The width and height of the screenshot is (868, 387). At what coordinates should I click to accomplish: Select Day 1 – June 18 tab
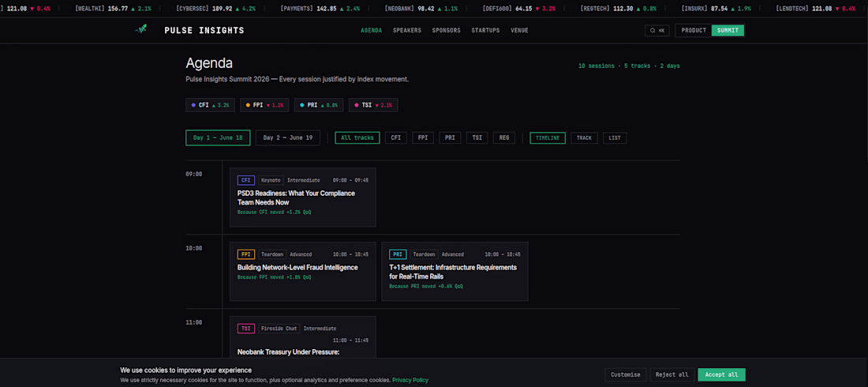tap(218, 137)
